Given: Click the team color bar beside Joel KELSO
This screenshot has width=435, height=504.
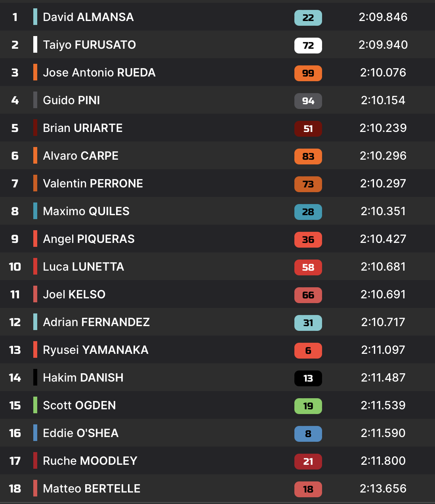Looking at the screenshot, I should click(35, 294).
